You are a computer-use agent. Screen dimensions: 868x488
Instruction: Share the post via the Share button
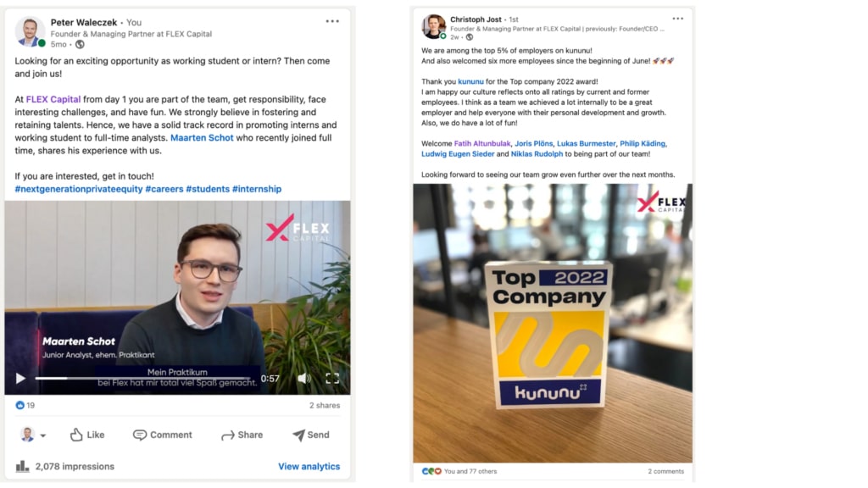pos(242,435)
